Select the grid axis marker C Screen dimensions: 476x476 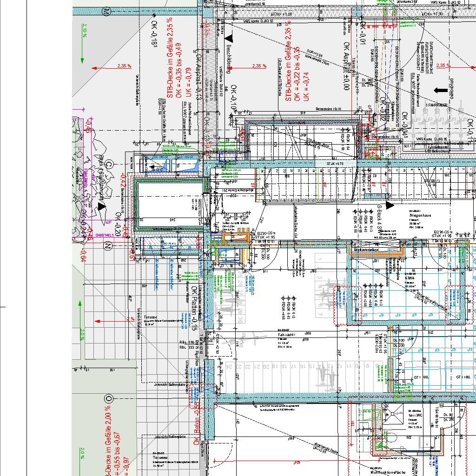(x=109, y=165)
